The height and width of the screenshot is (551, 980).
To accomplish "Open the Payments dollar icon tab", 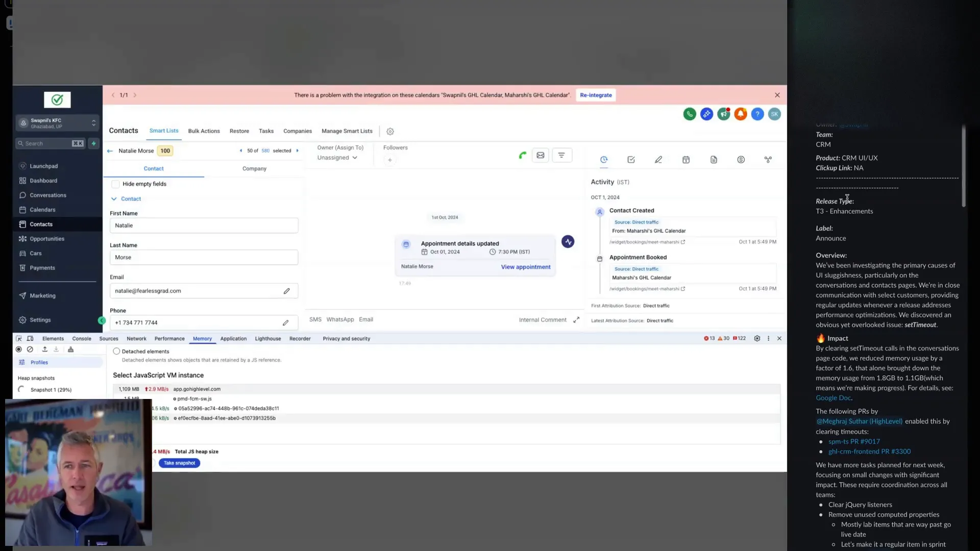I will tap(741, 160).
